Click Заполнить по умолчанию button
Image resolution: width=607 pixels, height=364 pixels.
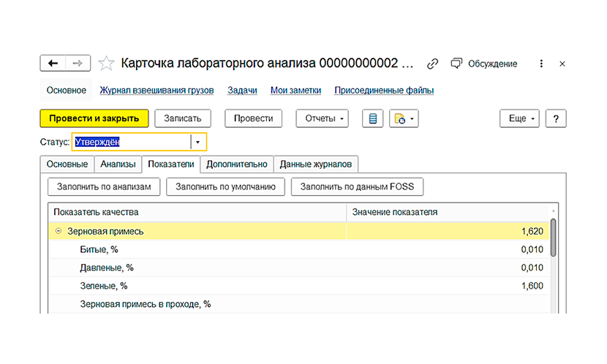tap(226, 187)
